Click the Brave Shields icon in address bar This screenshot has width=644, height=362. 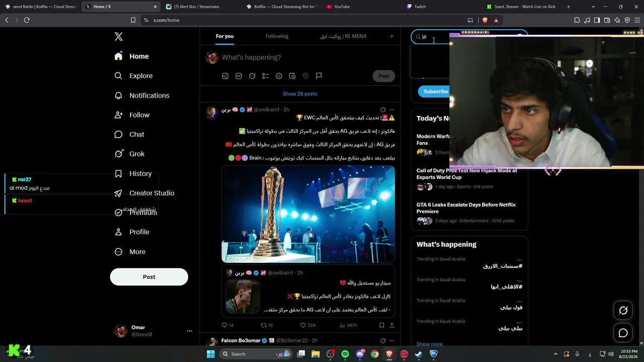[x=485, y=20]
